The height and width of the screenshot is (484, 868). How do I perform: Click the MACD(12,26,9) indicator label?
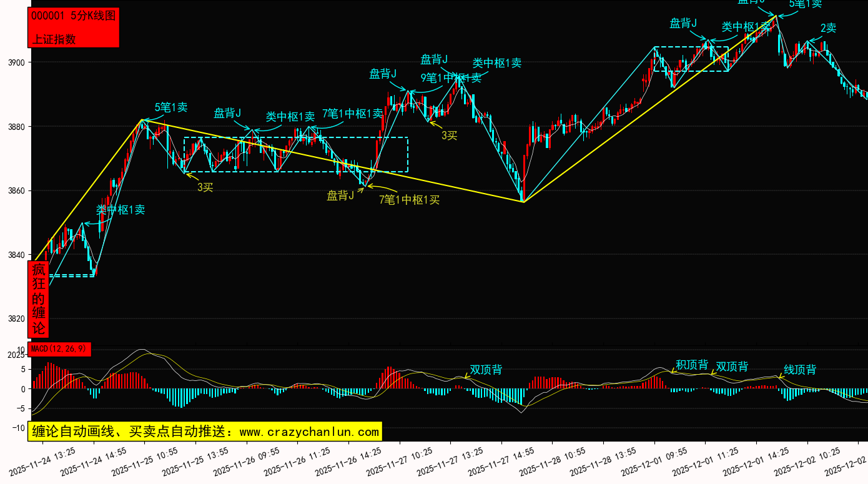(60, 349)
